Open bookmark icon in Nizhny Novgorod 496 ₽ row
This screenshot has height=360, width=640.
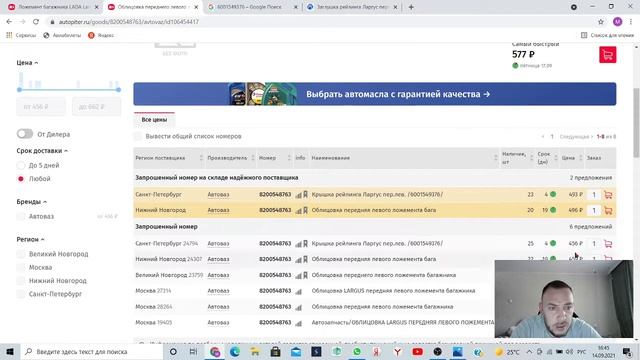coord(305,210)
